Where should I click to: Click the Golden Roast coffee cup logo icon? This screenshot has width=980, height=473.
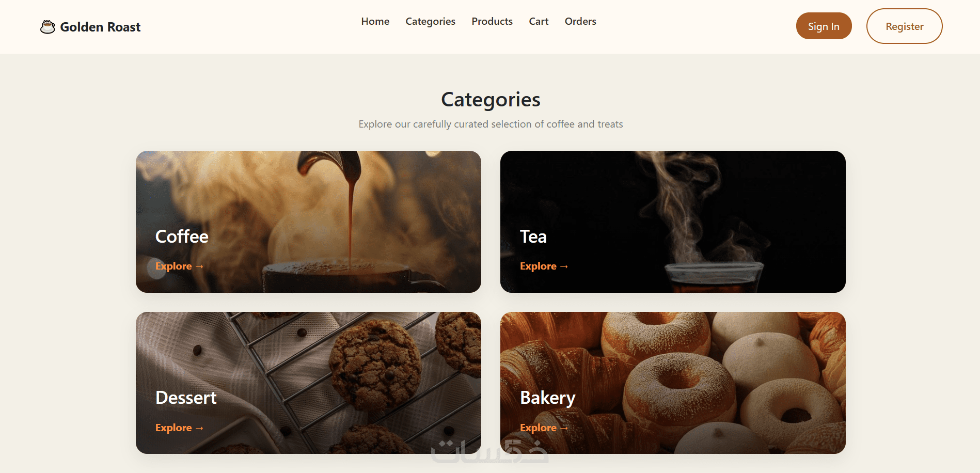[x=48, y=27]
